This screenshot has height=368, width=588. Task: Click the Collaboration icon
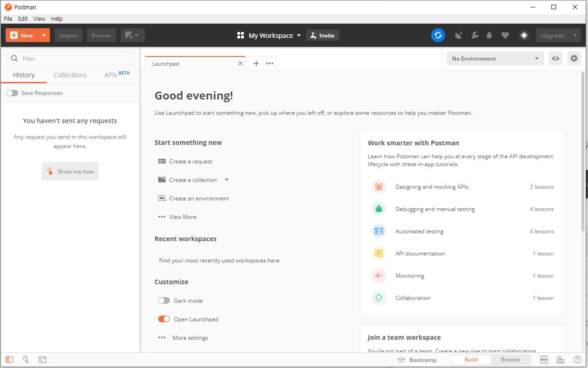(x=379, y=298)
